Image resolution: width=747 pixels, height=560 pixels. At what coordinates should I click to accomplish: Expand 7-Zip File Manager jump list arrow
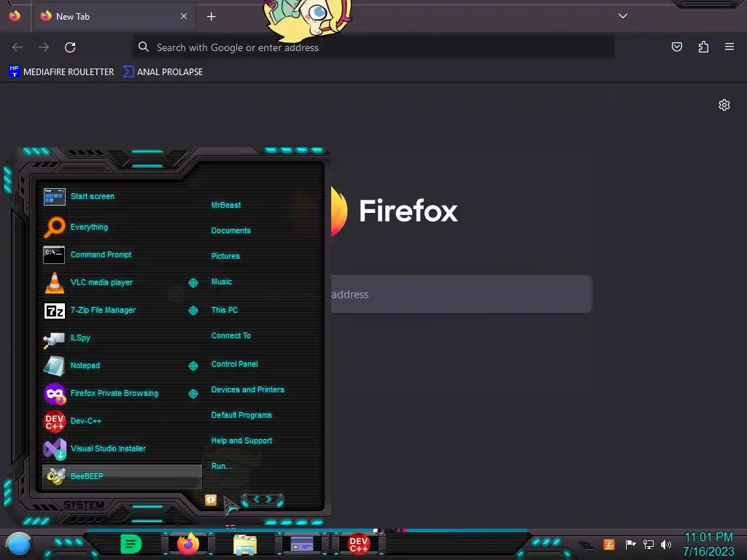pyautogui.click(x=193, y=311)
